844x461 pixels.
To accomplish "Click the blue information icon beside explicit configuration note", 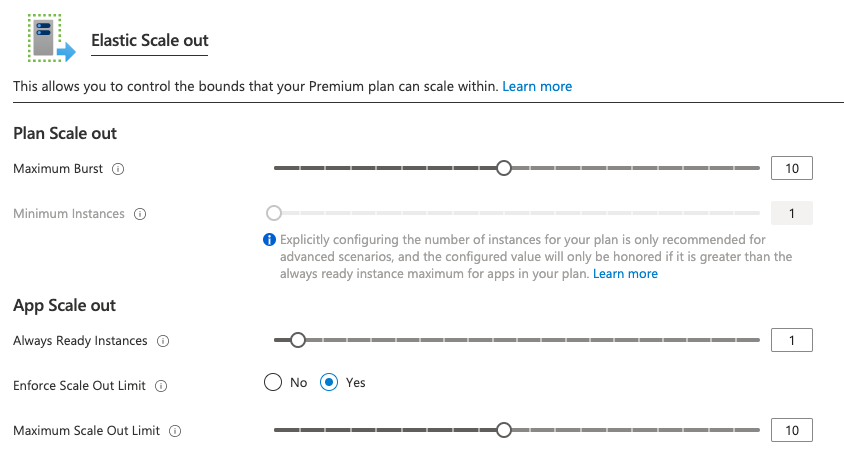I will click(269, 240).
